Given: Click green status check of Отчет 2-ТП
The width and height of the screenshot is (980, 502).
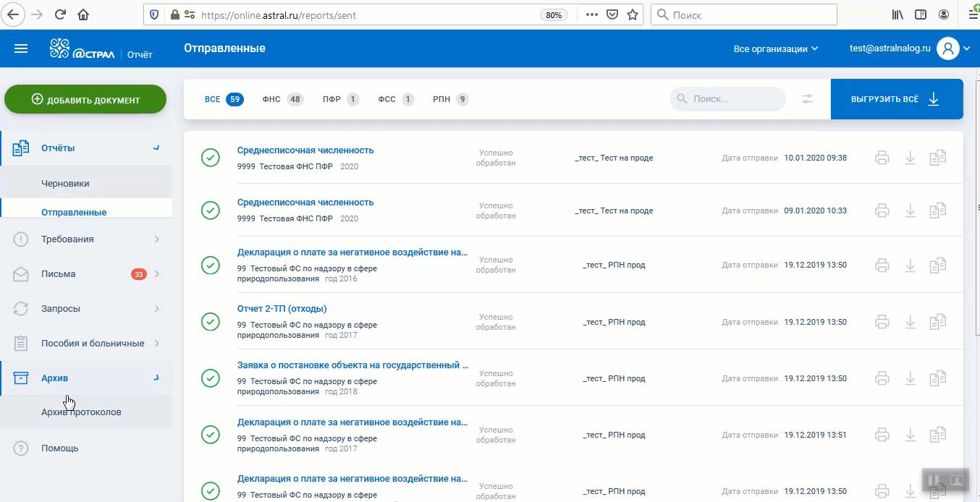Looking at the screenshot, I should pyautogui.click(x=210, y=321).
